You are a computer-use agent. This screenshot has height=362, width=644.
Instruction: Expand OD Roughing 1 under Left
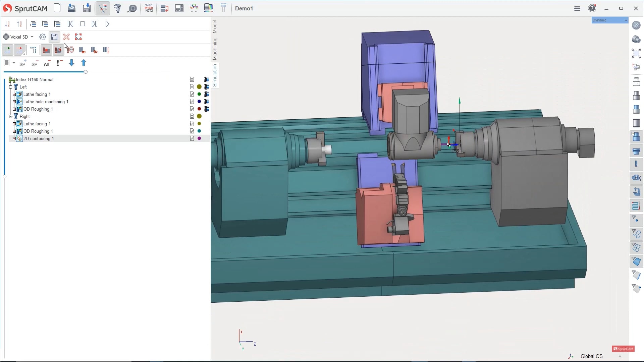click(x=14, y=109)
